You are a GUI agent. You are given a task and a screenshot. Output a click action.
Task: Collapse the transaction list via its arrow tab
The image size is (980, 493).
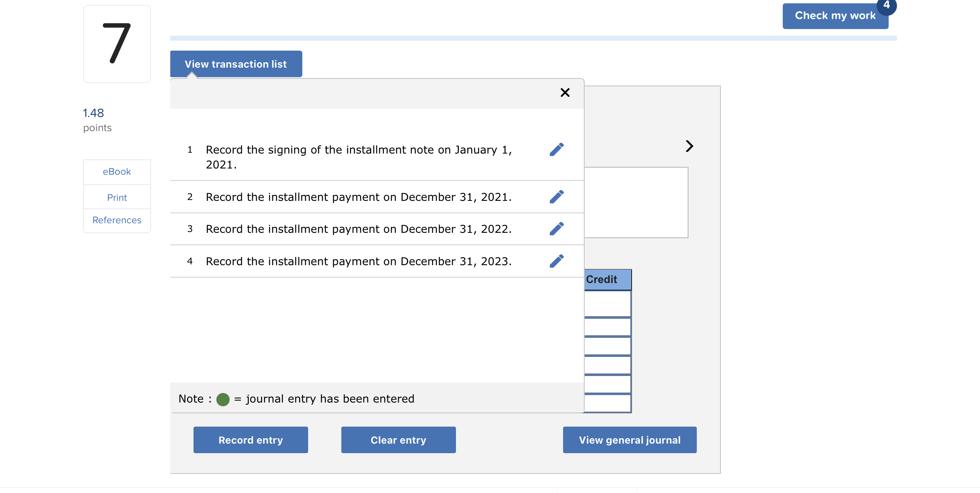click(192, 75)
